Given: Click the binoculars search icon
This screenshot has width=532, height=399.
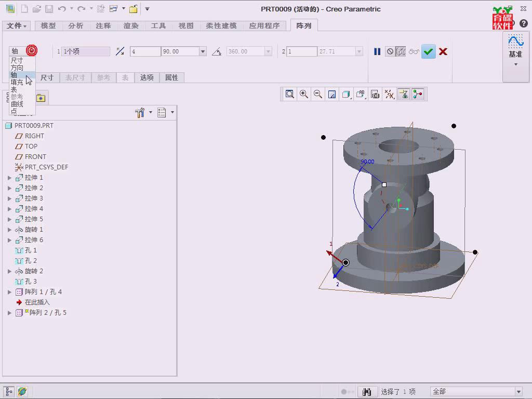Looking at the screenshot, I should pos(367,392).
